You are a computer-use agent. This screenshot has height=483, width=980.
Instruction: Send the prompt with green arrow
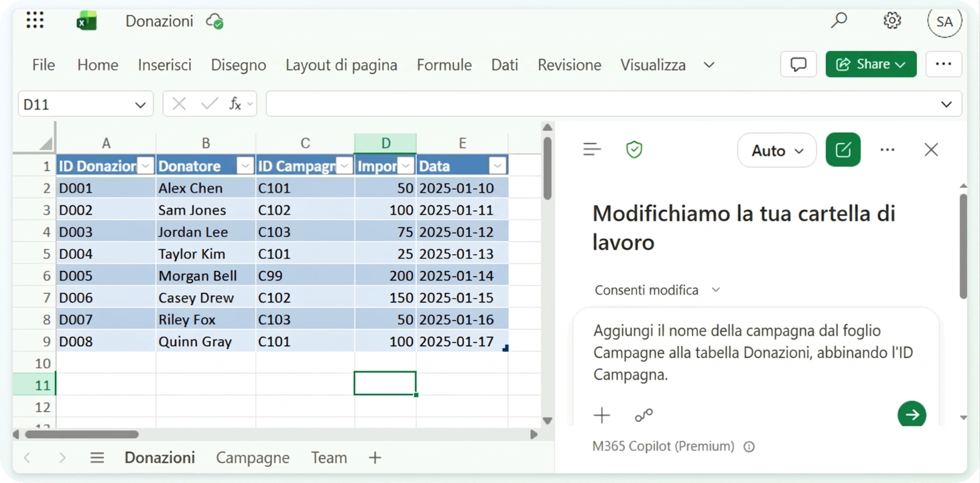tap(912, 415)
